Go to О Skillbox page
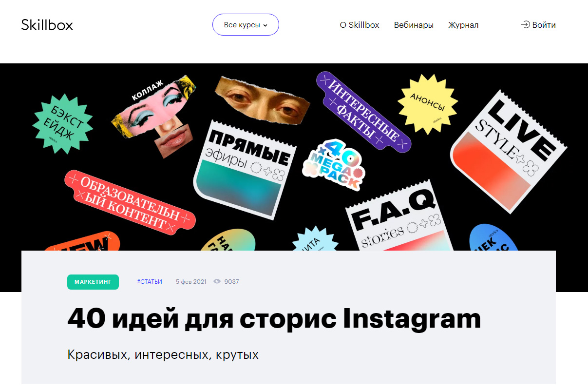Screen dimensions: 588x392 pyautogui.click(x=360, y=25)
